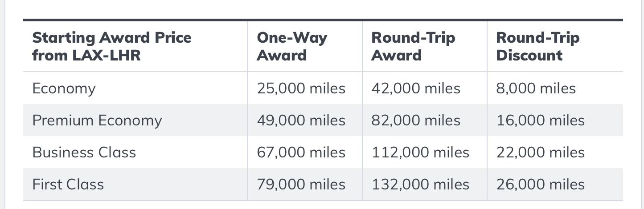The width and height of the screenshot is (644, 209).
Task: Click the "79,000 miles" one-way cell
Action: (301, 185)
